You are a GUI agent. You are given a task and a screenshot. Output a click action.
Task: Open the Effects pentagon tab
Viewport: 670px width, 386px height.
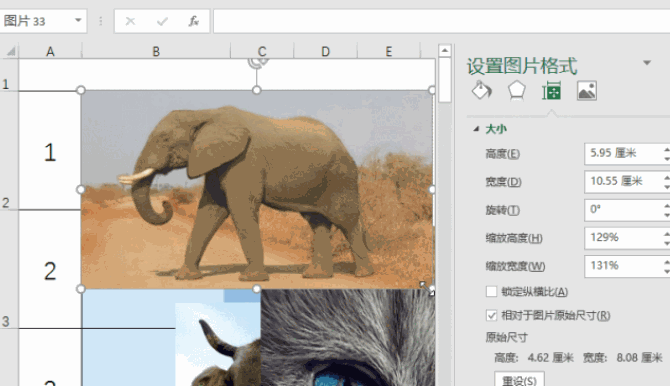click(516, 91)
